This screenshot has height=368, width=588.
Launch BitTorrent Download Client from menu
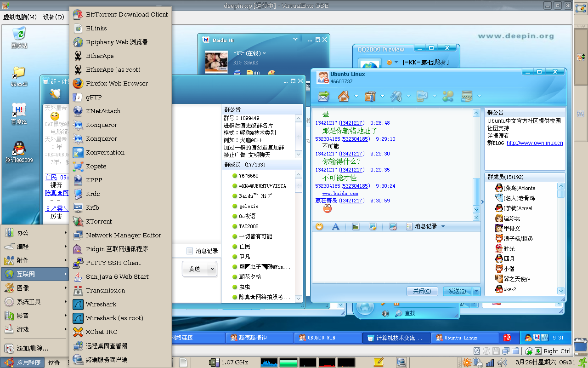[120, 14]
